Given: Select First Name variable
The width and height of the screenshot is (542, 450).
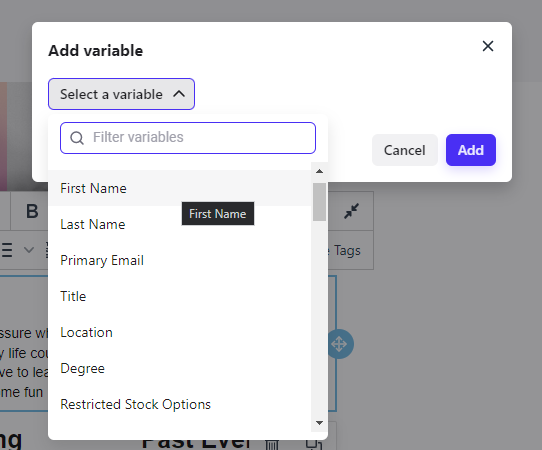Looking at the screenshot, I should tap(180, 188).
